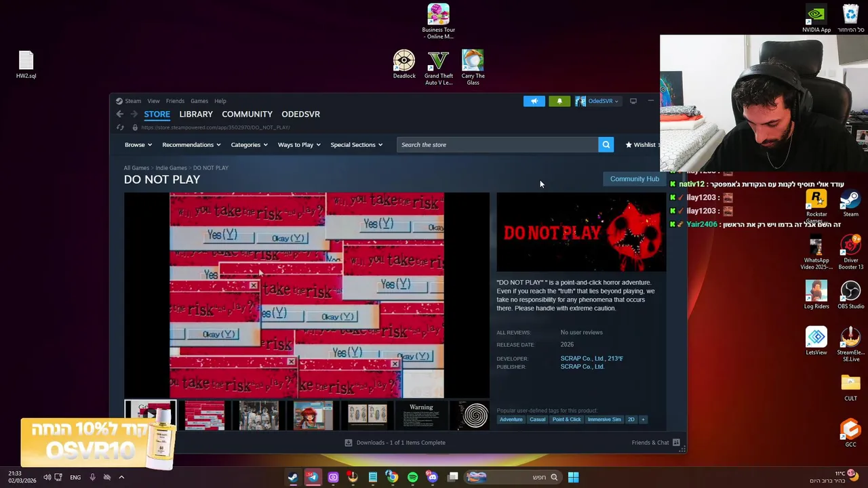Open the Games menu
This screenshot has height=488, width=868.
click(199, 101)
